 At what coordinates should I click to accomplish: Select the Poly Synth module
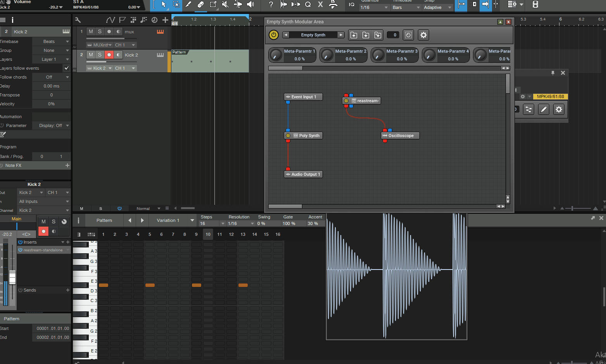303,136
